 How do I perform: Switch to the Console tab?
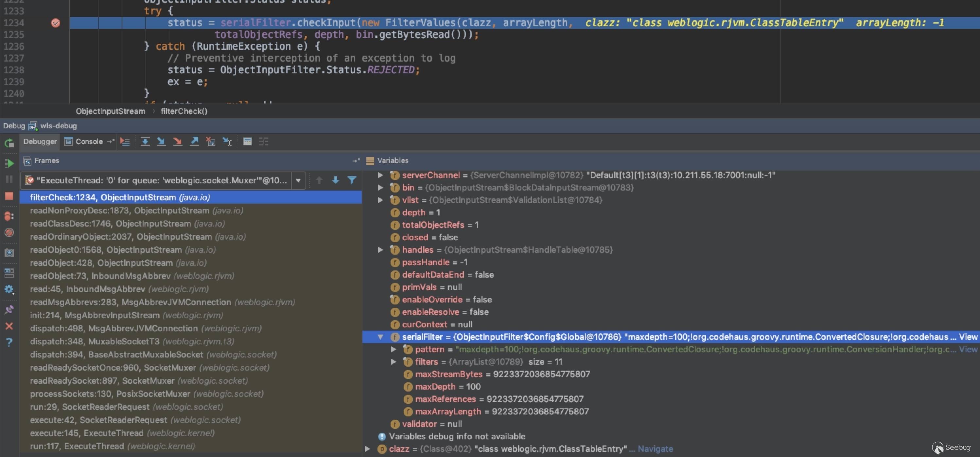(x=89, y=142)
